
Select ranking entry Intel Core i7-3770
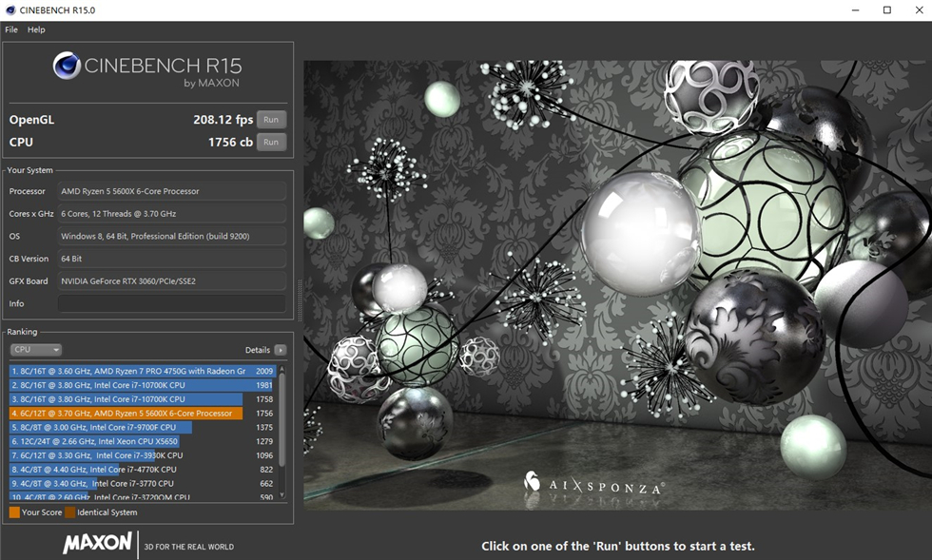tap(142, 483)
